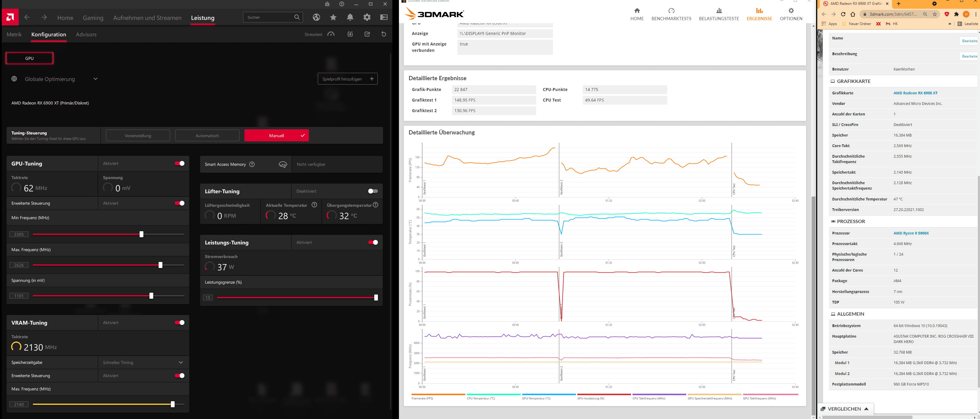Bookmark this page with the star

[935, 14]
